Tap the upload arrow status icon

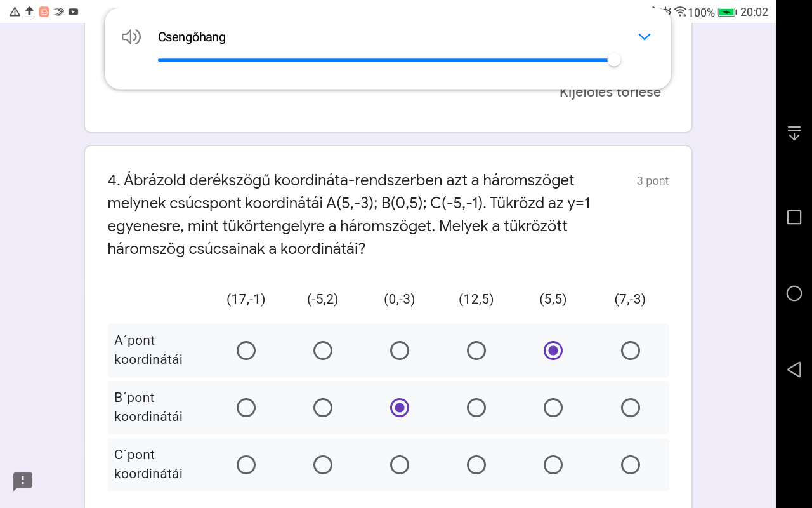point(29,11)
